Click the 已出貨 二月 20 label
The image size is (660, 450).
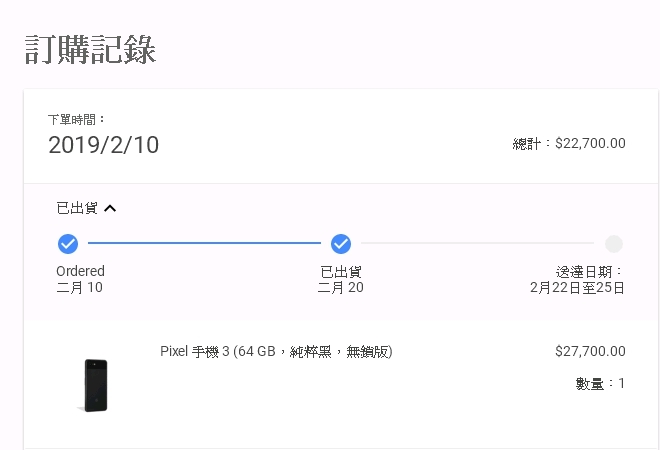coord(341,280)
